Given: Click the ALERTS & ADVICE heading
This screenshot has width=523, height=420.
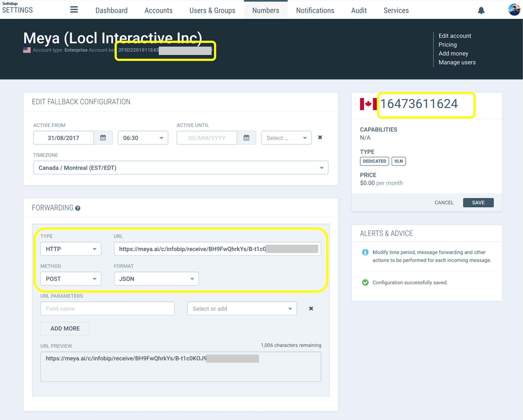Looking at the screenshot, I should pos(386,233).
